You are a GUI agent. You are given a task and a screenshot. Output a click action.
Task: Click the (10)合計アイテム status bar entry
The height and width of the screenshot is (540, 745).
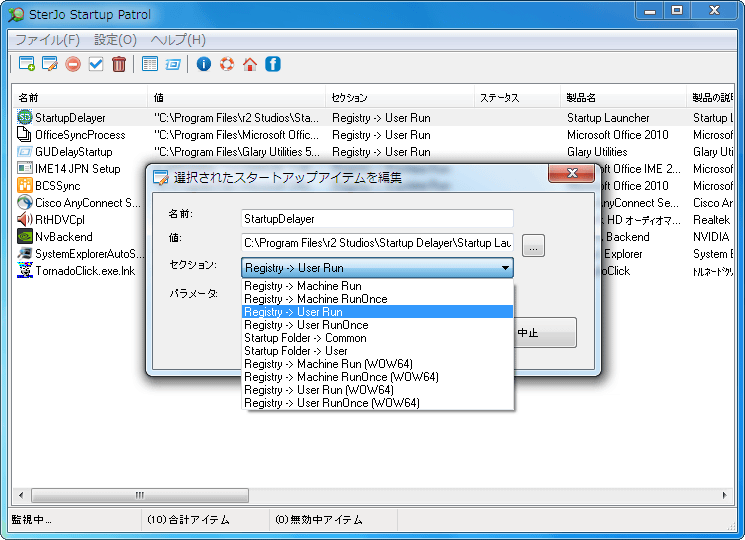click(x=188, y=520)
